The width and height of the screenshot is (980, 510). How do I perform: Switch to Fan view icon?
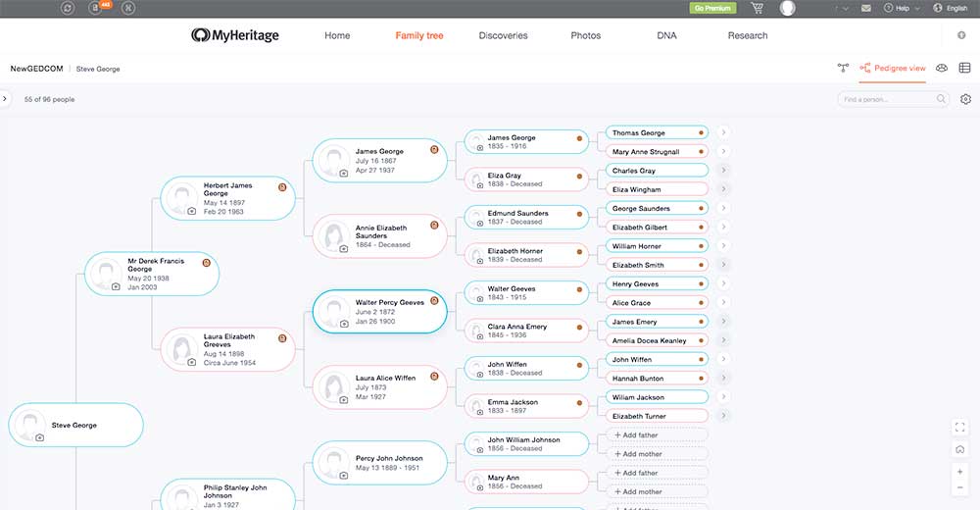coord(941,68)
